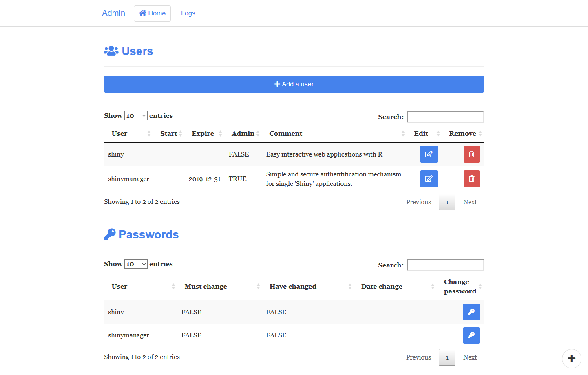Select page 1 in Passwords pagination
This screenshot has height=375, width=588.
(x=447, y=357)
